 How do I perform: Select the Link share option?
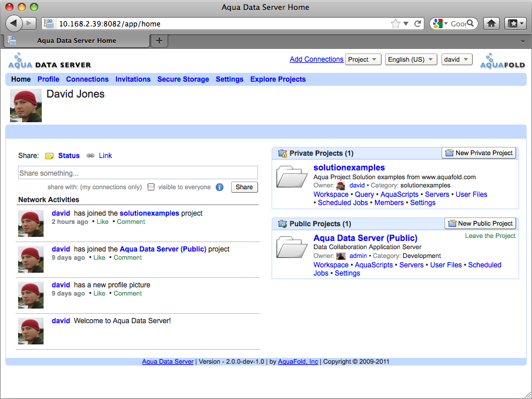(105, 156)
